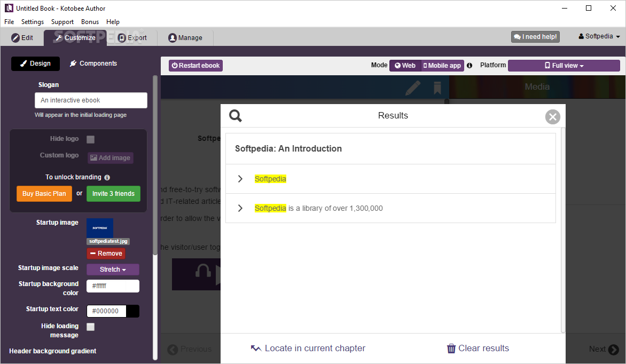
Task: Open the File menu
Action: [x=9, y=21]
